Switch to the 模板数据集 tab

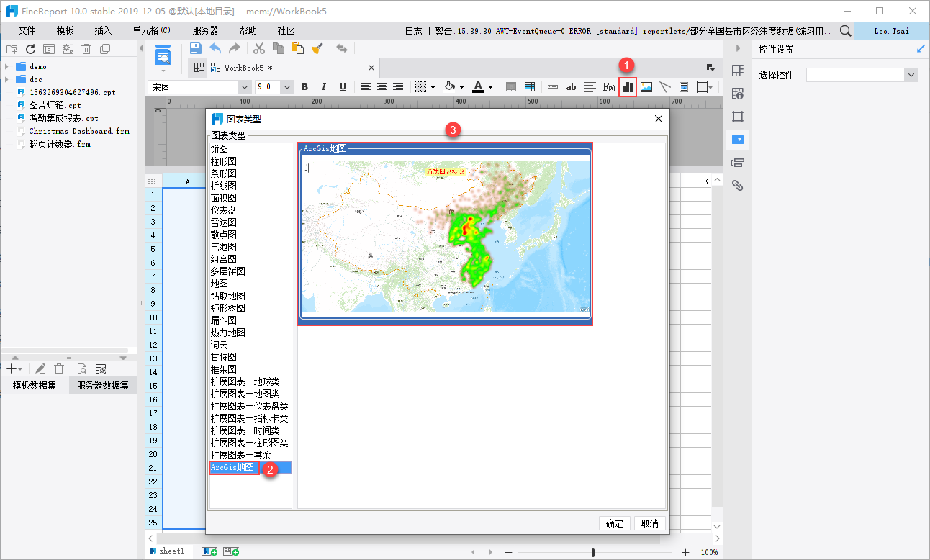click(35, 385)
